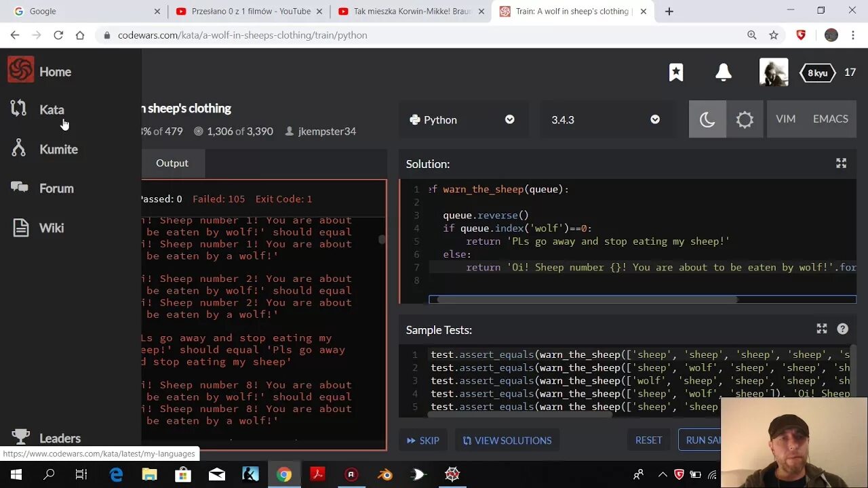This screenshot has width=868, height=488.
Task: Switch to dark moon theme
Action: point(707,119)
